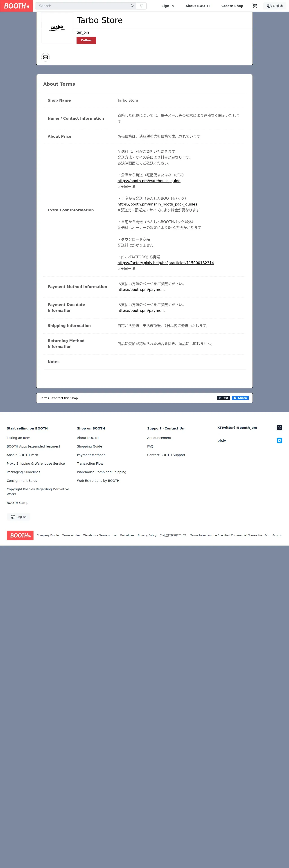Open Listing an Item link
The image size is (289, 868).
click(x=18, y=438)
